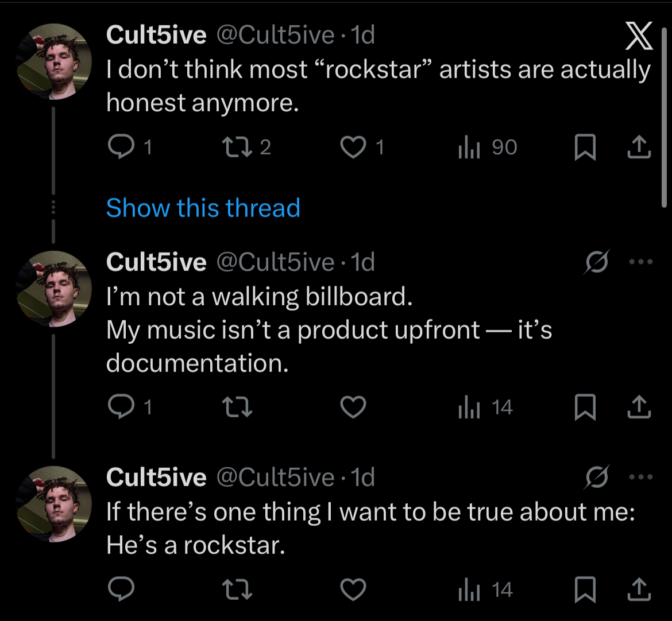Share the "He's a rockstar" tweet
The image size is (672, 621).
click(639, 589)
